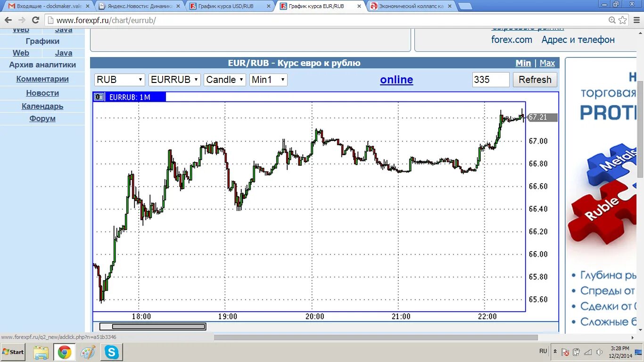Open Chrome menu hamburger icon
644x362 pixels.
tap(636, 20)
